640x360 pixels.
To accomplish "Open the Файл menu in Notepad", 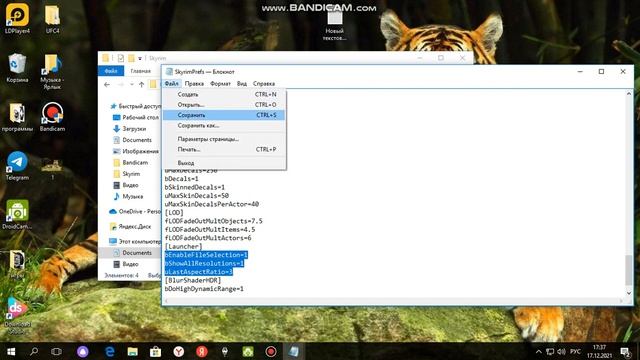I will coord(171,83).
